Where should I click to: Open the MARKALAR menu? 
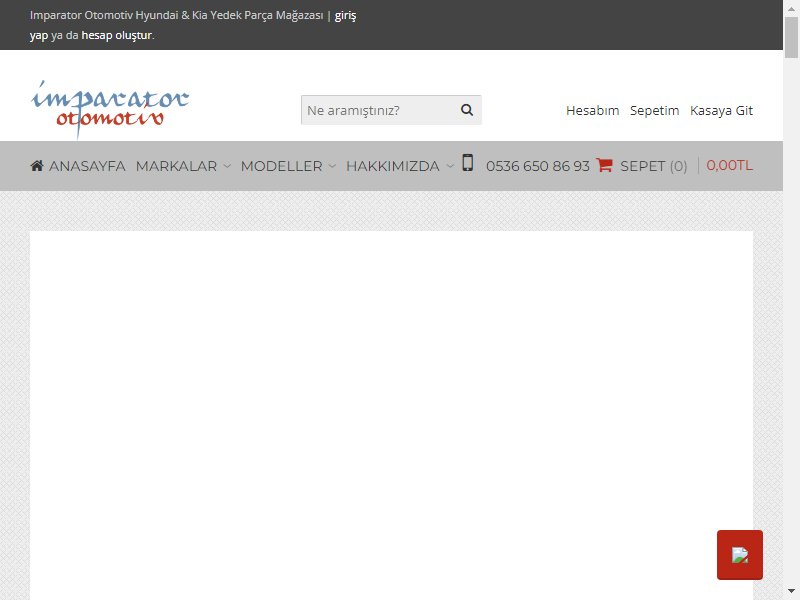tap(177, 166)
